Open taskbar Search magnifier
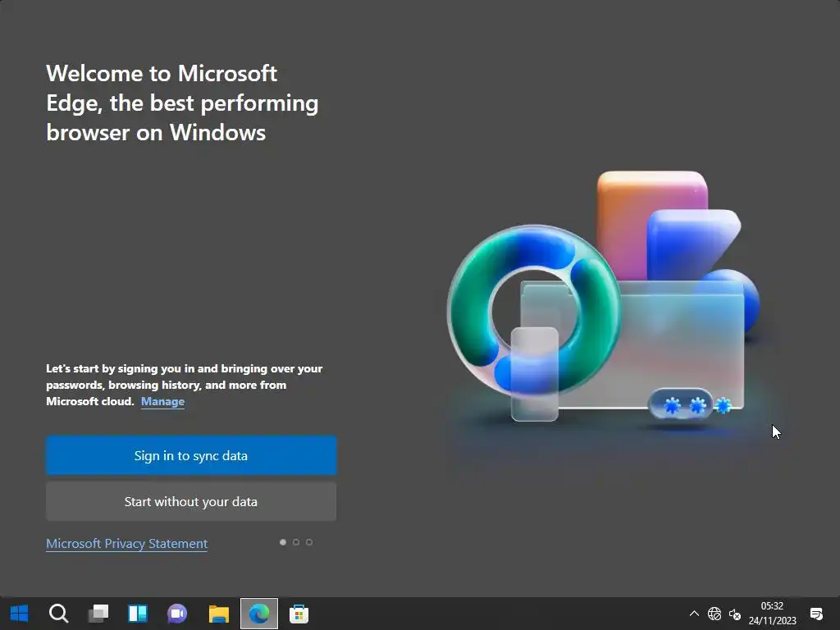The height and width of the screenshot is (630, 840). [x=58, y=614]
